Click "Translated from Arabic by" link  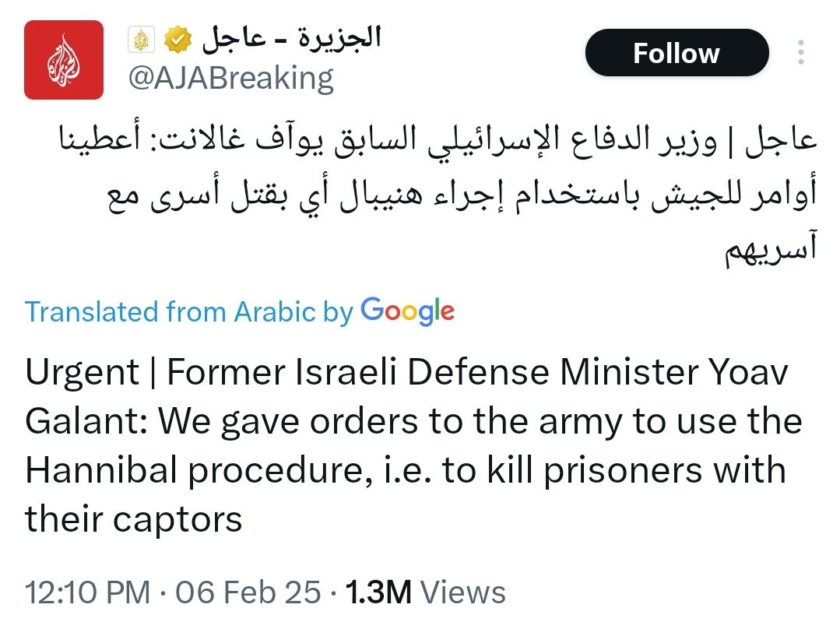tap(189, 312)
